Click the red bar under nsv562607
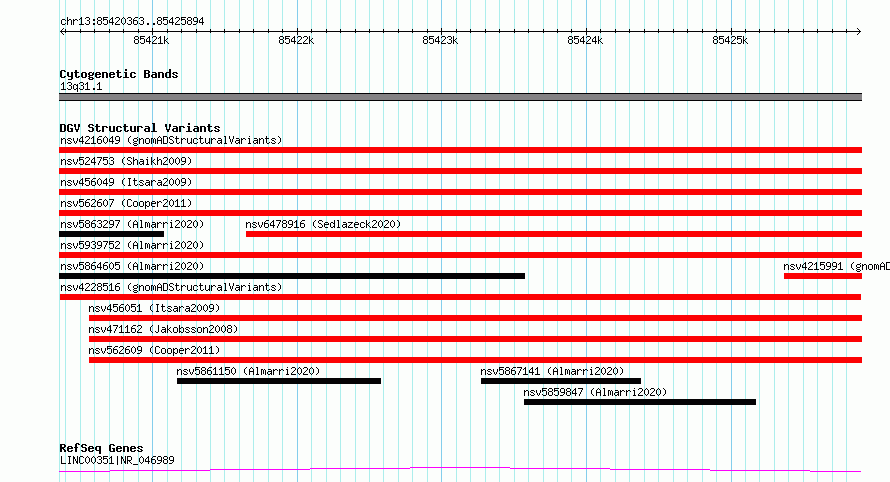The height and width of the screenshot is (482, 890). click(460, 213)
